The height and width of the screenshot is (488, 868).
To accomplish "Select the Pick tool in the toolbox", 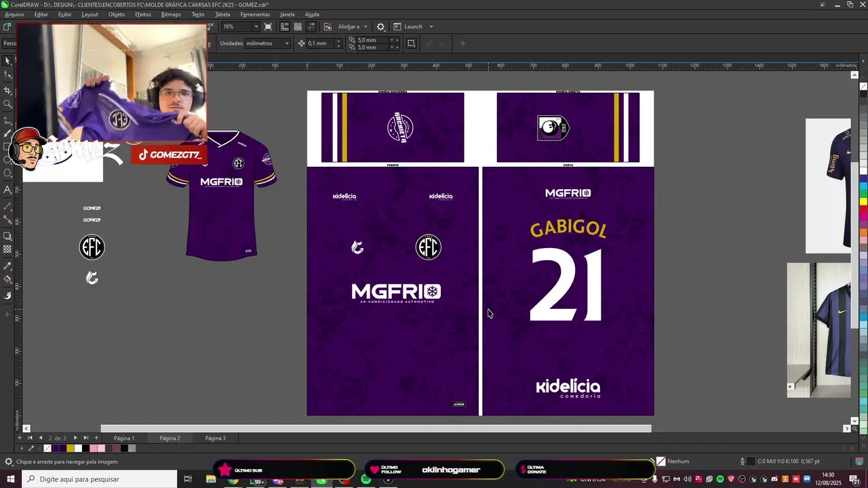I will 7,60.
